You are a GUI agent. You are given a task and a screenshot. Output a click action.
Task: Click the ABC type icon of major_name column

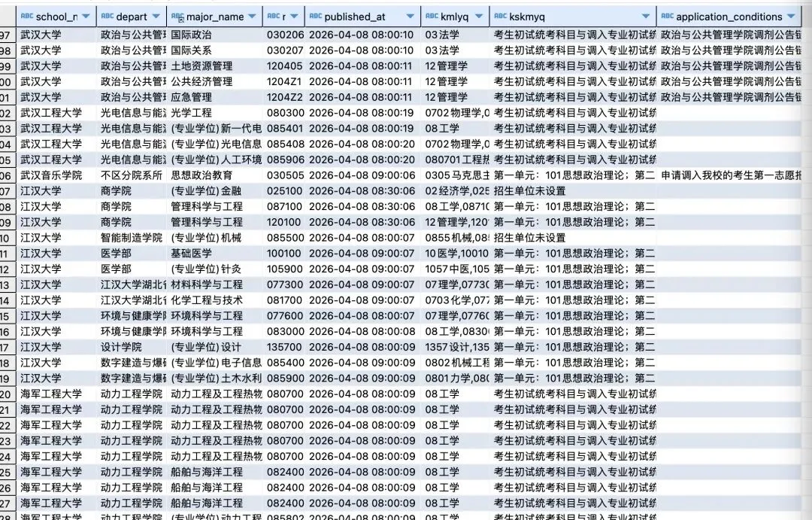tap(177, 17)
